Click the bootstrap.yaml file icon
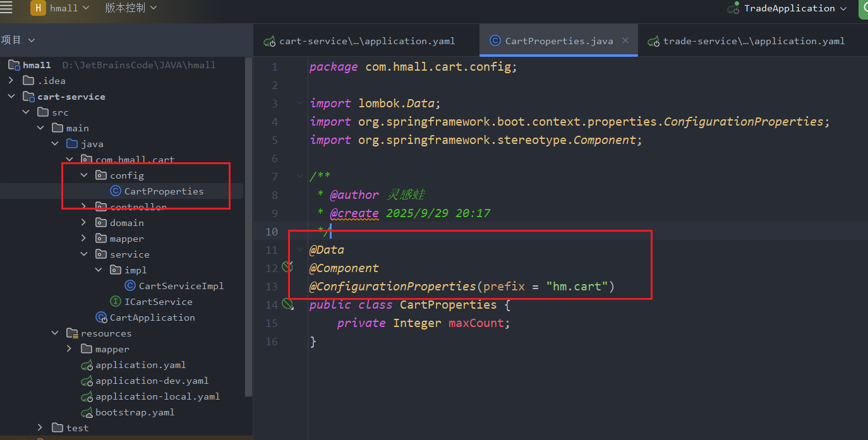Viewport: 868px width, 440px height. click(87, 412)
